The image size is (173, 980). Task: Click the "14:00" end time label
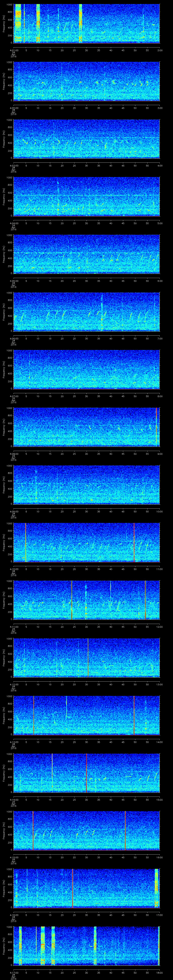coord(160,742)
